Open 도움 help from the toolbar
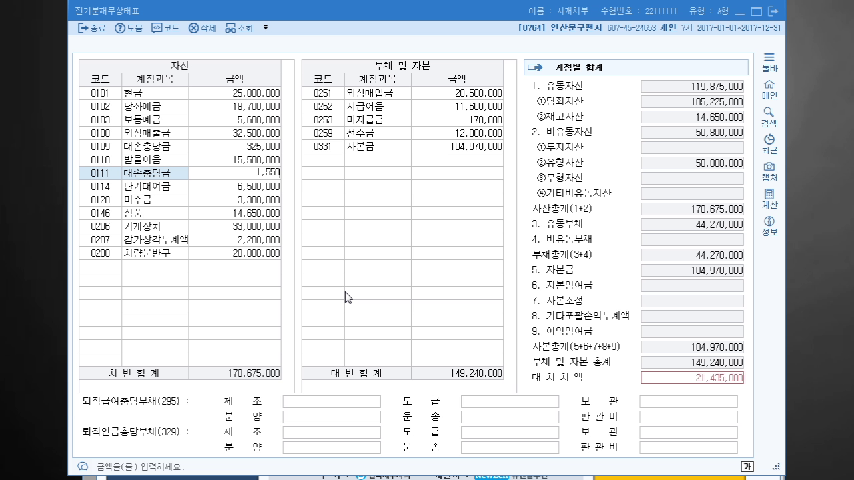Viewport: 854px width, 480px height. point(129,28)
